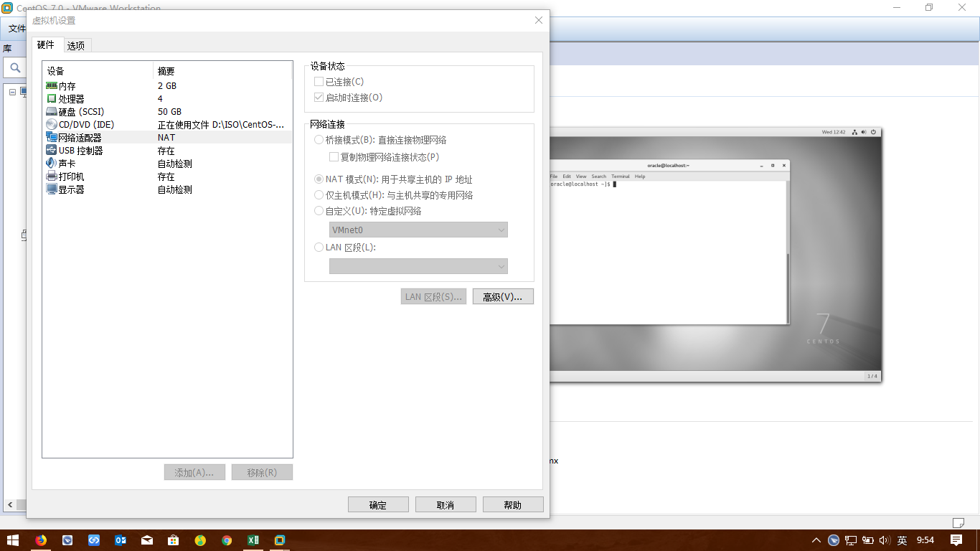Screen dimensions: 980x551
Task: Select 自定义(U) 特定虚拟网络 radio button
Action: tap(319, 211)
